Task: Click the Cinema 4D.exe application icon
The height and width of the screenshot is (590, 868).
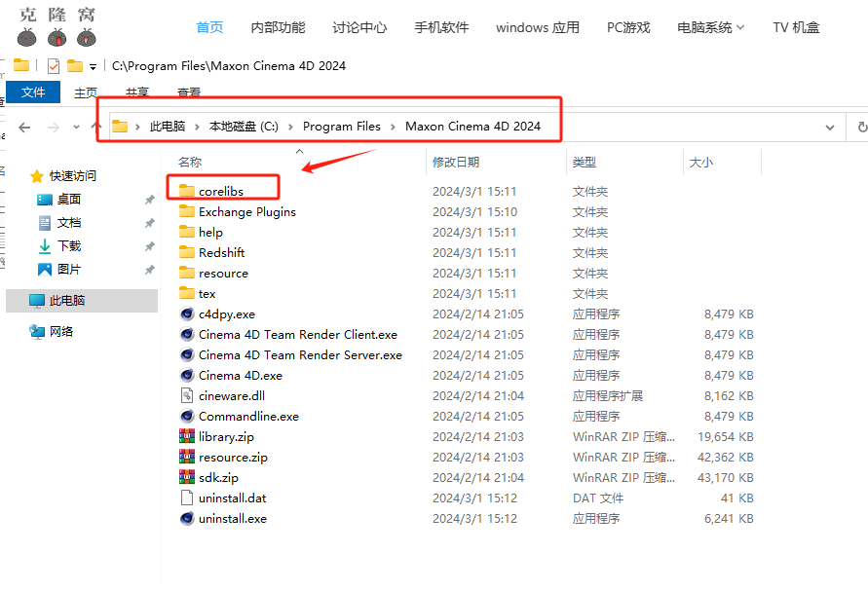Action: (x=187, y=375)
